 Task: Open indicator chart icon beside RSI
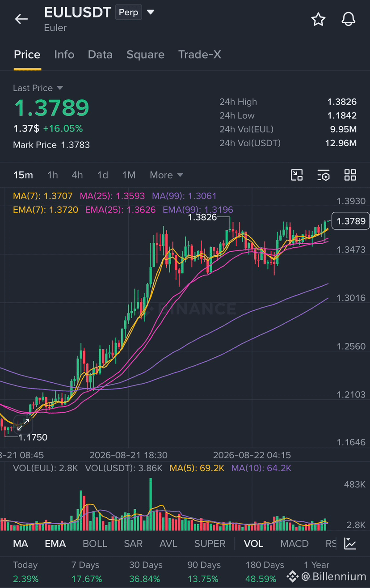pos(350,543)
